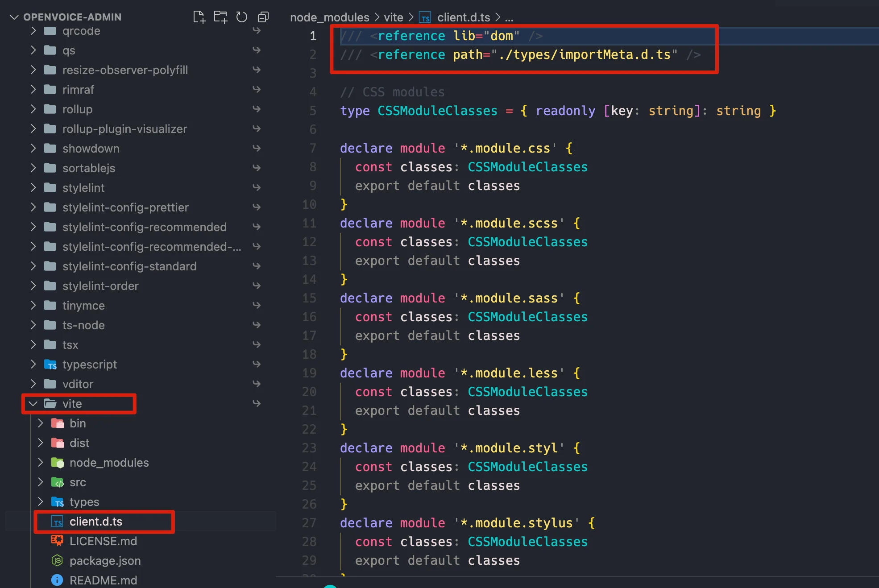Expand the typescript folder chevron
This screenshot has height=588, width=879.
[33, 364]
